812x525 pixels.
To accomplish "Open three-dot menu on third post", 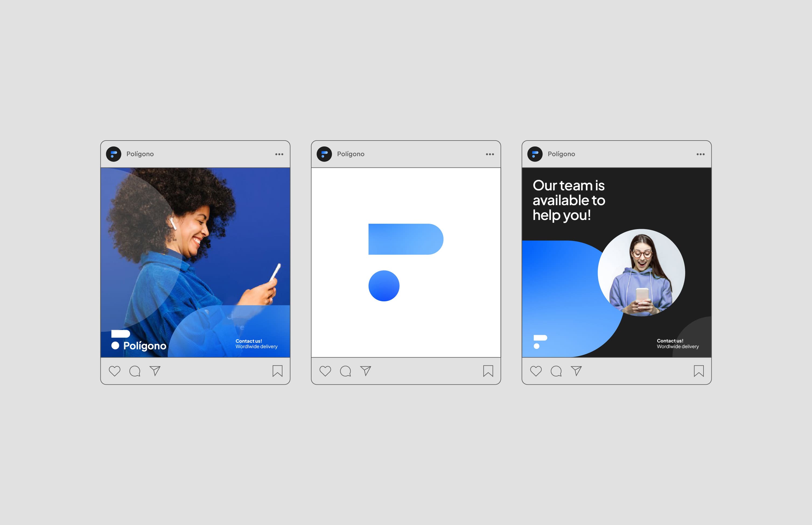I will pyautogui.click(x=701, y=155).
